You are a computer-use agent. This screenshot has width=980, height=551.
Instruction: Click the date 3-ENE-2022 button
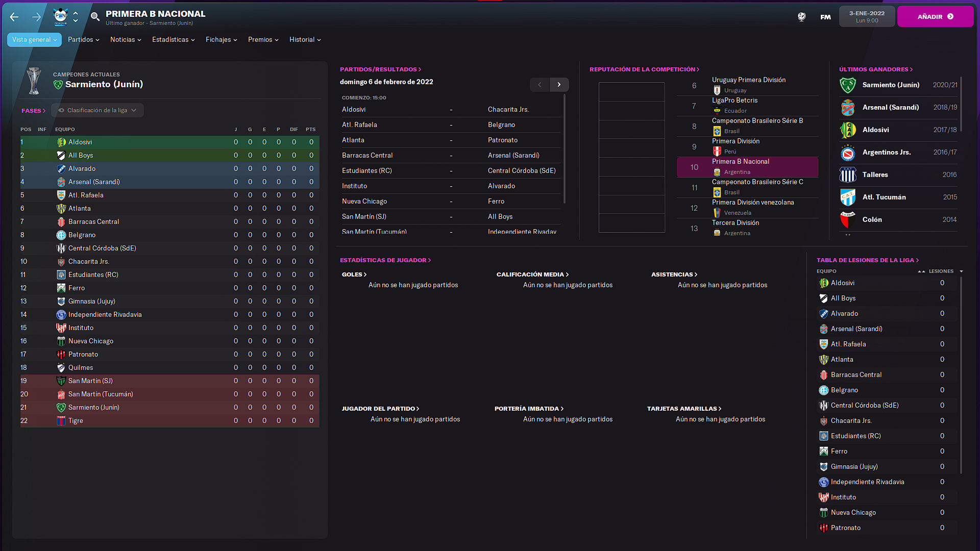click(867, 17)
